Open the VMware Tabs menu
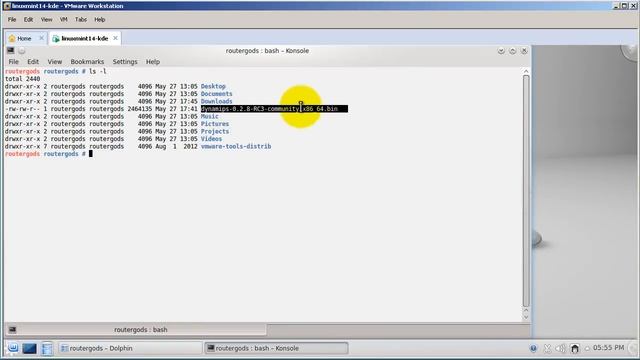The image size is (640, 360). click(x=81, y=20)
